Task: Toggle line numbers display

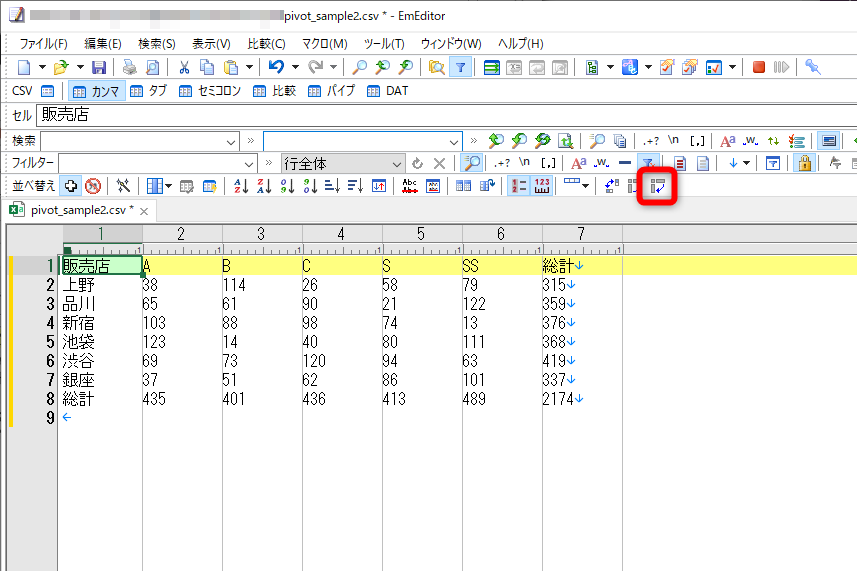Action: coord(518,186)
